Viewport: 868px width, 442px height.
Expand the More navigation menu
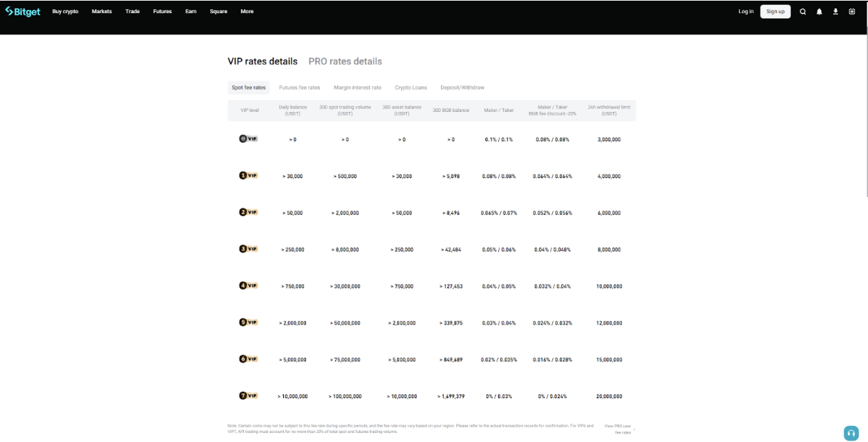(x=247, y=12)
